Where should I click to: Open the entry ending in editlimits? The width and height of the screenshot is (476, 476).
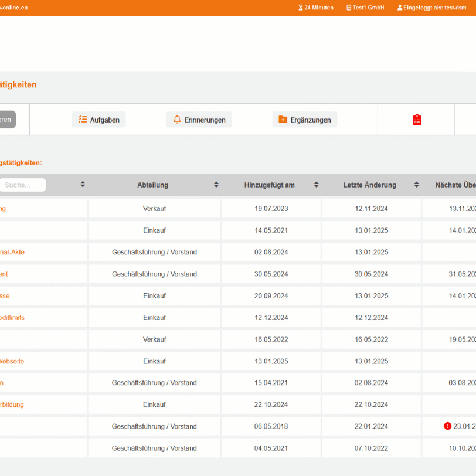tap(12, 318)
